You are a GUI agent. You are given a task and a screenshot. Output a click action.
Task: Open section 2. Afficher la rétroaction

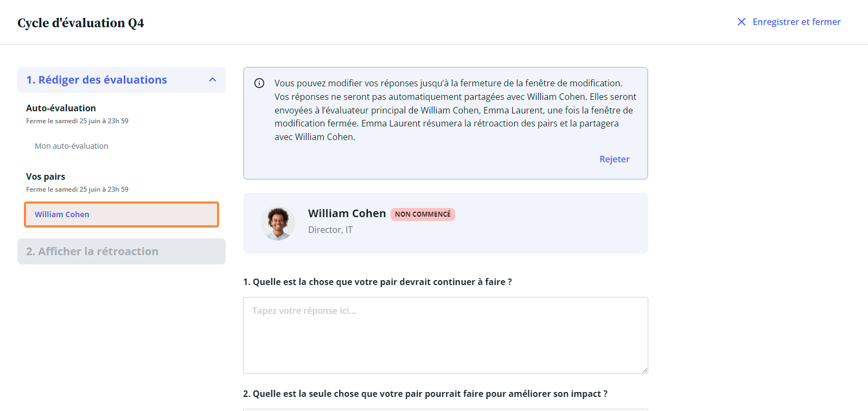pyautogui.click(x=122, y=251)
